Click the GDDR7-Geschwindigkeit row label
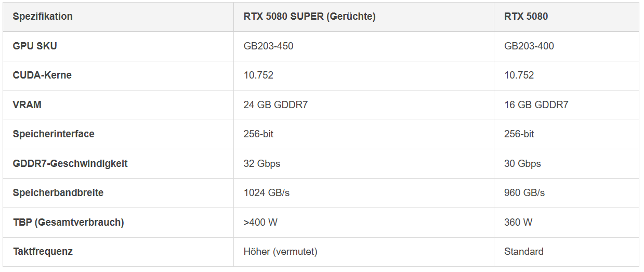Viewport: 644px width, 272px height. pos(70,163)
